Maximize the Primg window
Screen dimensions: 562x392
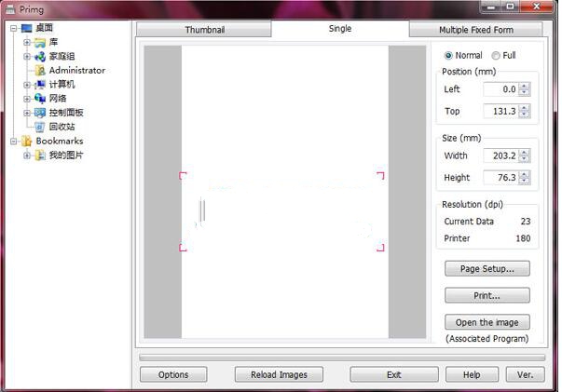[510, 7]
